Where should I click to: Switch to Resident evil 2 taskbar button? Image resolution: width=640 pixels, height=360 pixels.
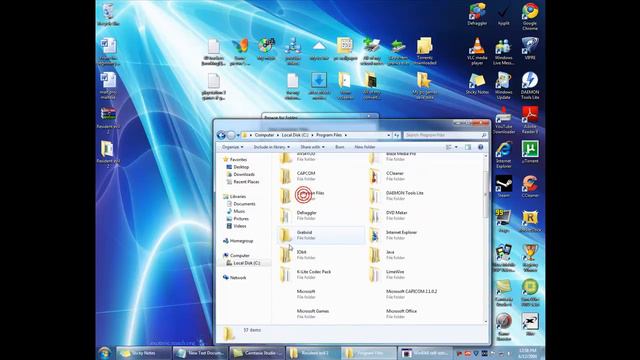tap(313, 353)
